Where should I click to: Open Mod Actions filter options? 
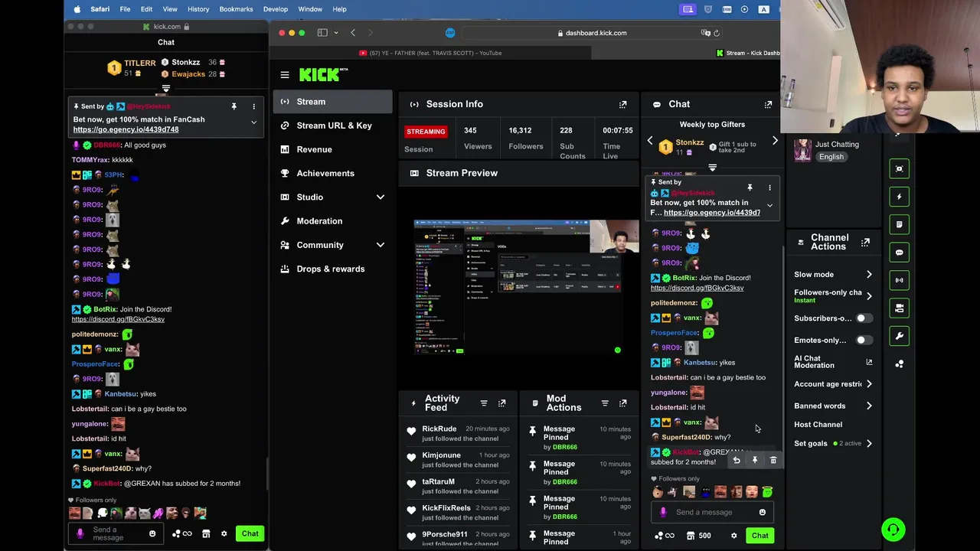605,403
